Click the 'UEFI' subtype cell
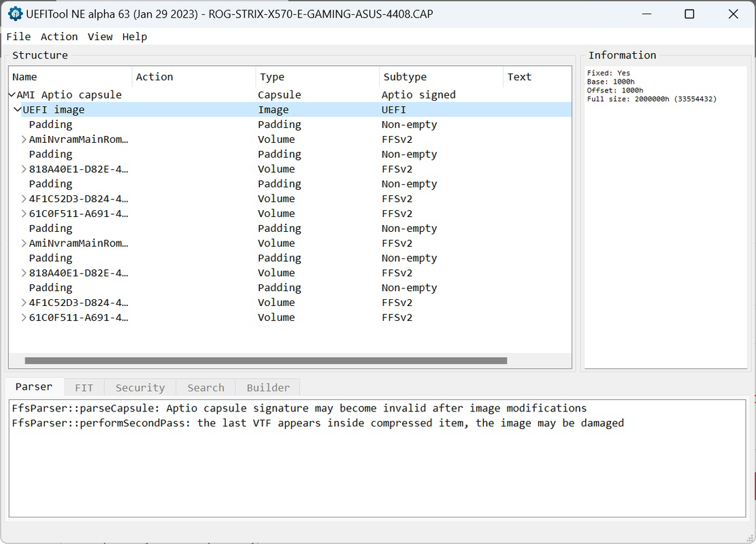The width and height of the screenshot is (756, 544). pyautogui.click(x=394, y=110)
